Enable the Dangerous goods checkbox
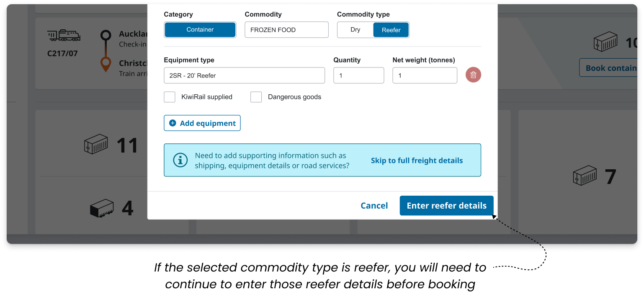The width and height of the screenshot is (644, 300). 256,97
